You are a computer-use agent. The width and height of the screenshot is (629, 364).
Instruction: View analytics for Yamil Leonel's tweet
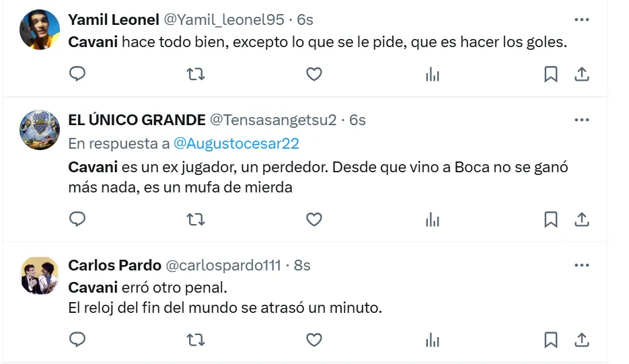433,74
